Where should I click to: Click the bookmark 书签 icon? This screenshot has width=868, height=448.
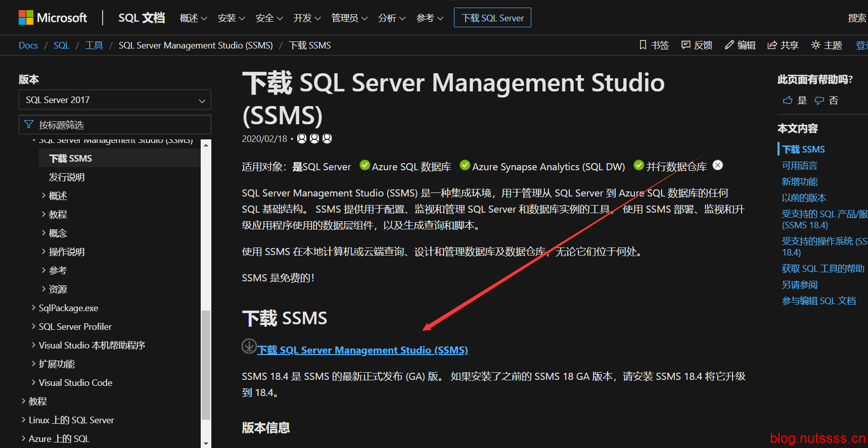(x=643, y=45)
